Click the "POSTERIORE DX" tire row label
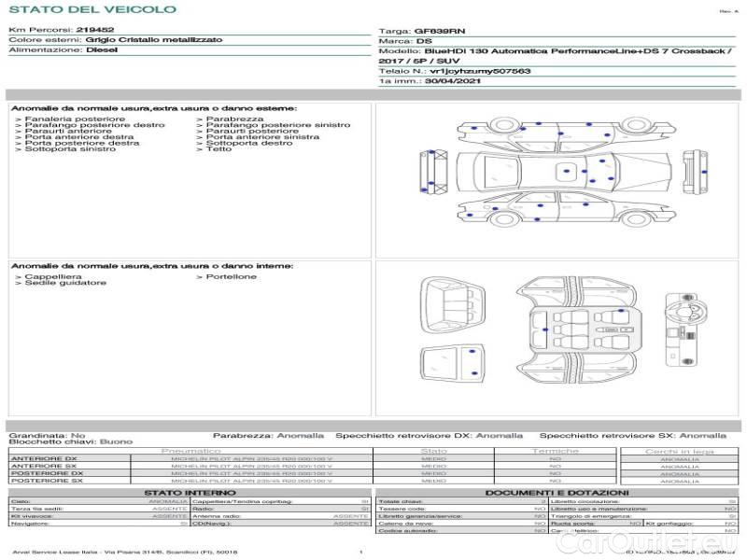Image resolution: width=747 pixels, height=560 pixels. click(48, 474)
